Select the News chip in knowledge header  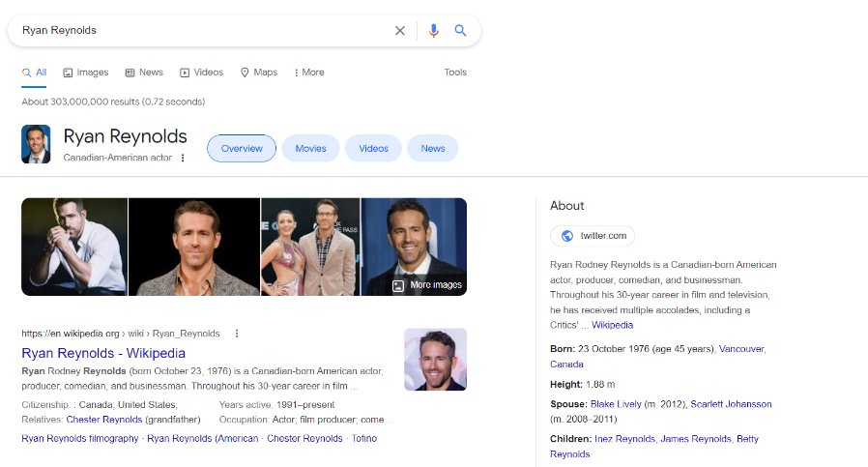(x=433, y=149)
